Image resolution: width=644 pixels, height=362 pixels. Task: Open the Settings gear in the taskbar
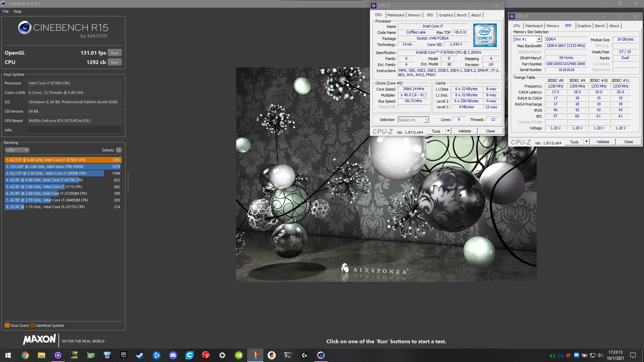[x=222, y=355]
